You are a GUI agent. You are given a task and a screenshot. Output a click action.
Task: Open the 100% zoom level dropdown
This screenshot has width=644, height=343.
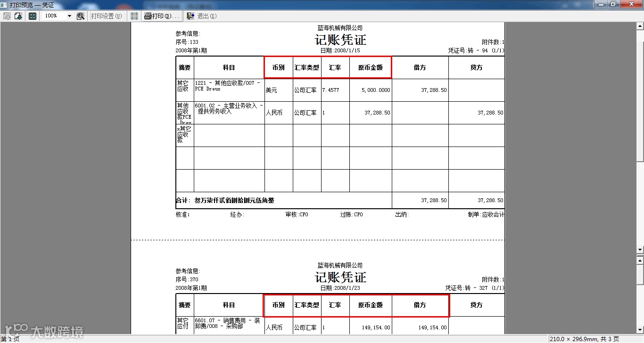(x=69, y=16)
